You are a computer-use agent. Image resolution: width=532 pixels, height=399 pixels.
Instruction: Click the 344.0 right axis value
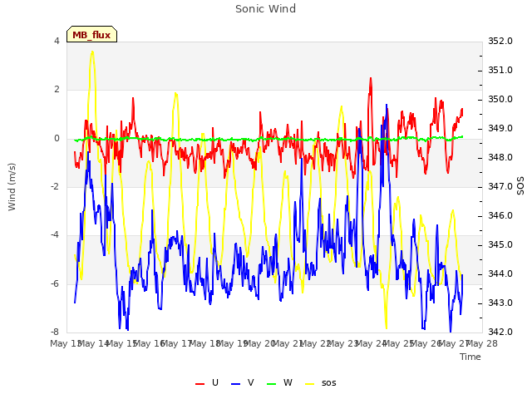pos(500,273)
